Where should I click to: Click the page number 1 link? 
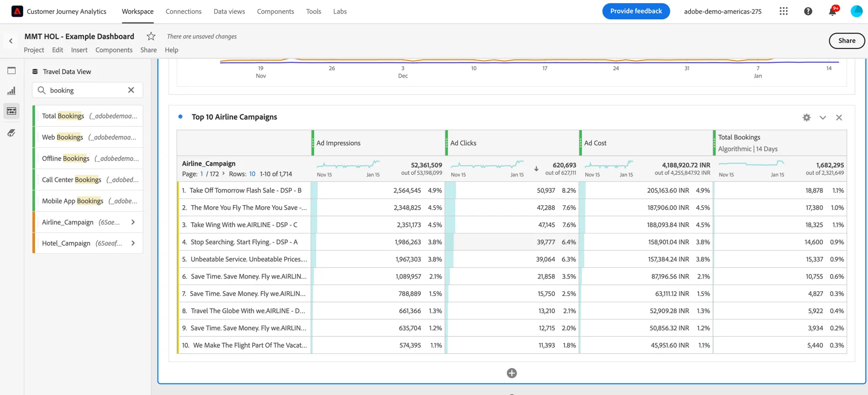(202, 174)
